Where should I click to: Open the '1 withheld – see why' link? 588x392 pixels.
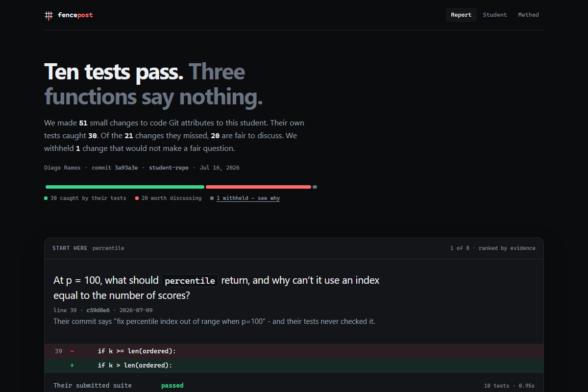pos(248,198)
